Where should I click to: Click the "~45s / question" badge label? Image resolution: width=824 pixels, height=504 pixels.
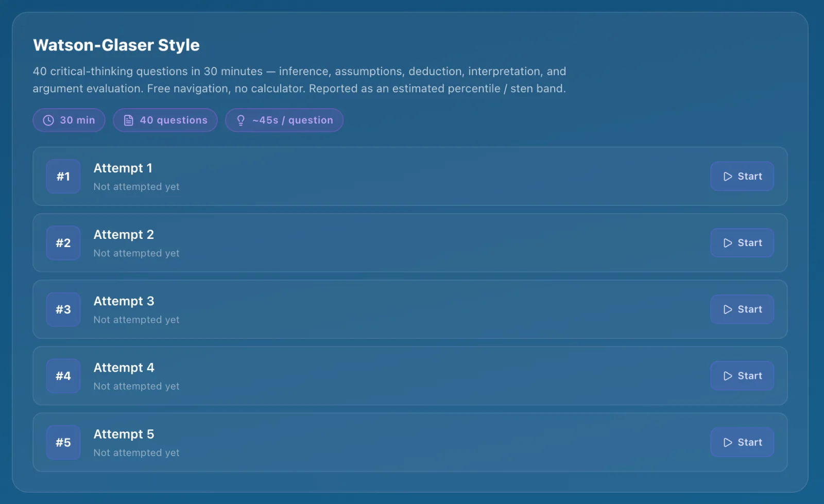pos(293,120)
